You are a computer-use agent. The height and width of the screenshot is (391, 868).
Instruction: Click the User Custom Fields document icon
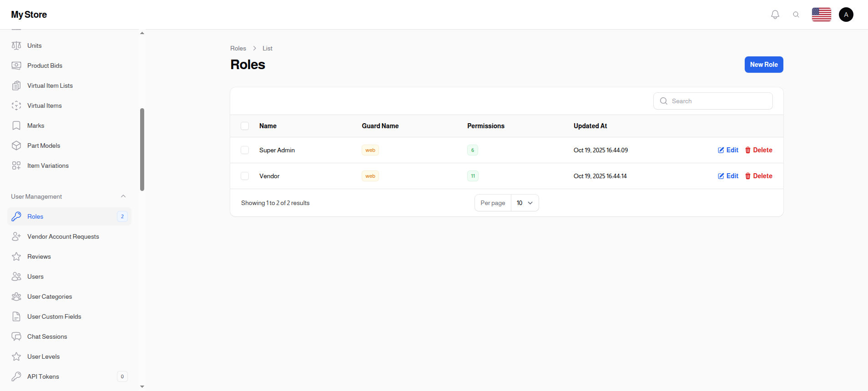point(16,316)
